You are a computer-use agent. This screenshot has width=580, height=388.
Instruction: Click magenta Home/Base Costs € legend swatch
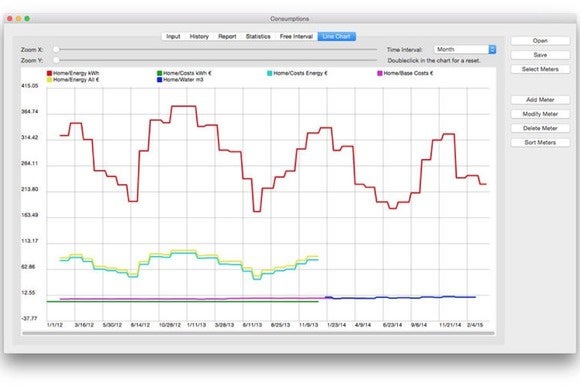[380, 73]
